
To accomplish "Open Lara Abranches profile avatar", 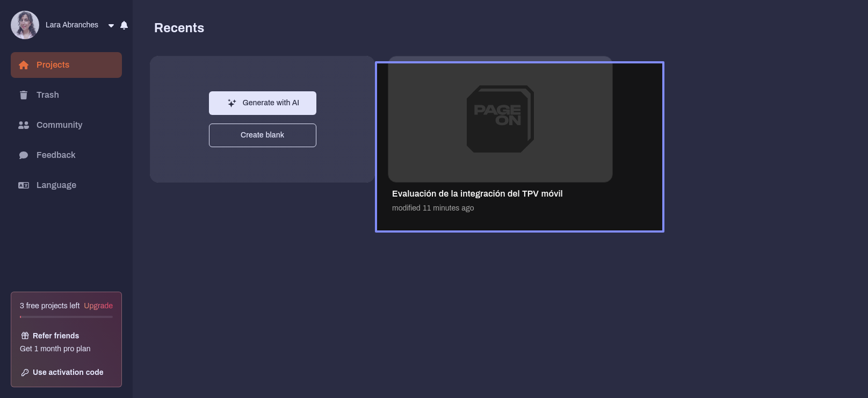I will coord(25,25).
